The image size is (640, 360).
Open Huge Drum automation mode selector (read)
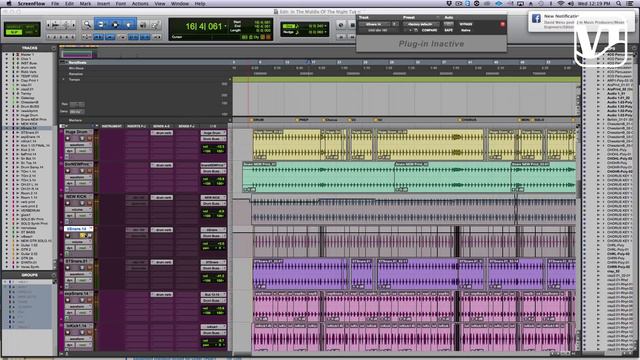point(83,151)
